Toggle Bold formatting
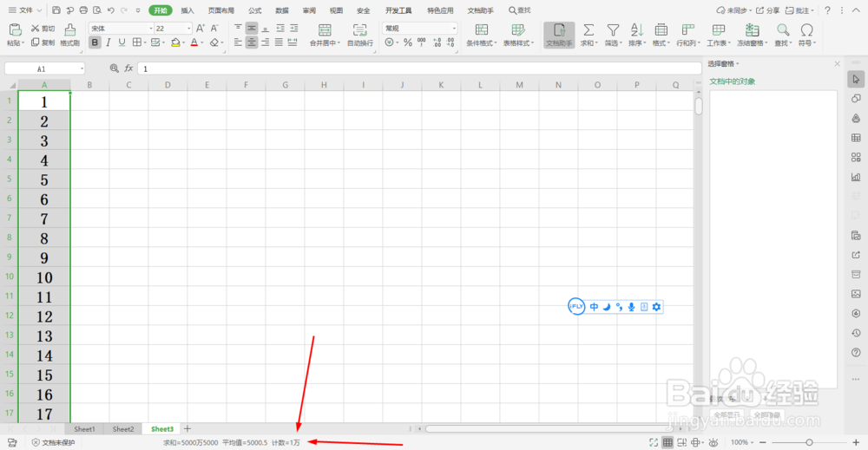This screenshot has height=450, width=868. [x=95, y=42]
